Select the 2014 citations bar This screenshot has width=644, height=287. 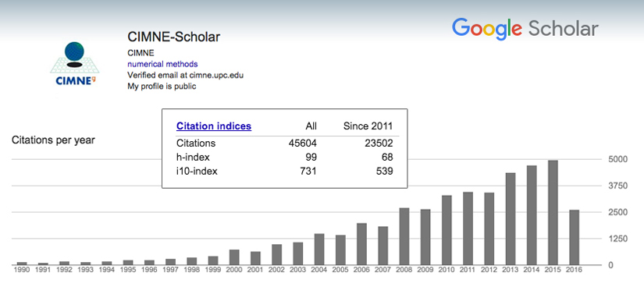pos(532,215)
